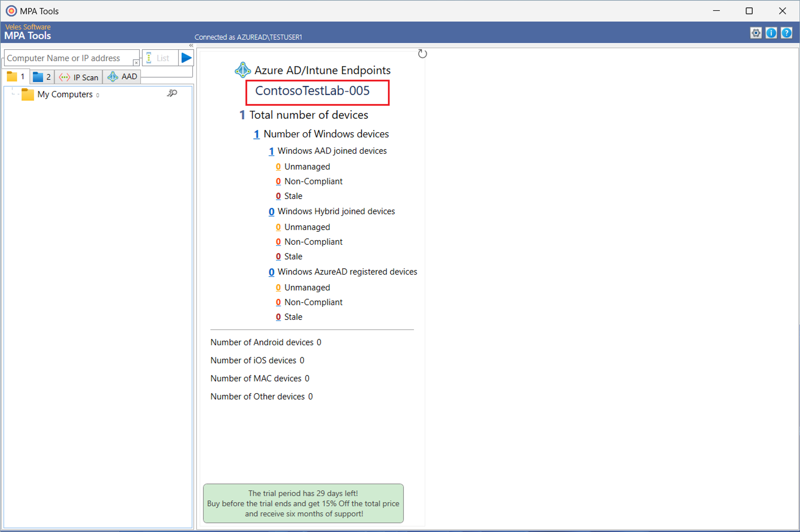
Task: Open the settings gear icon
Action: pyautogui.click(x=756, y=33)
